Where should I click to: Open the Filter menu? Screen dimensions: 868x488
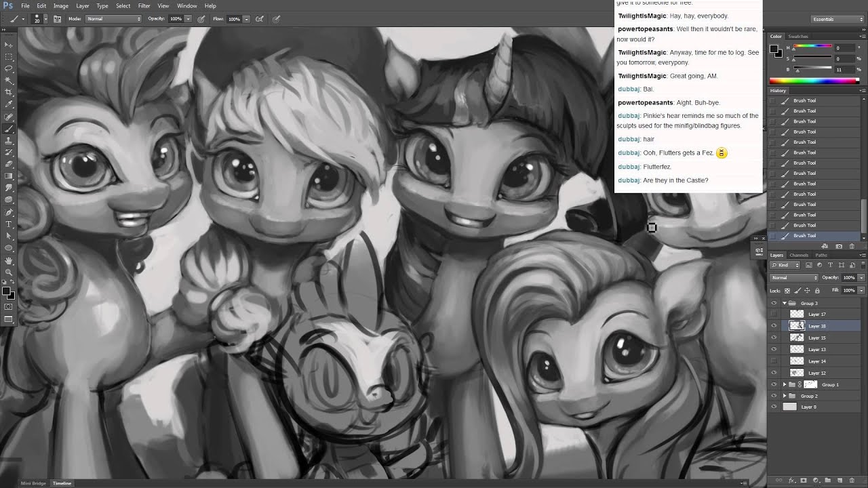(144, 6)
